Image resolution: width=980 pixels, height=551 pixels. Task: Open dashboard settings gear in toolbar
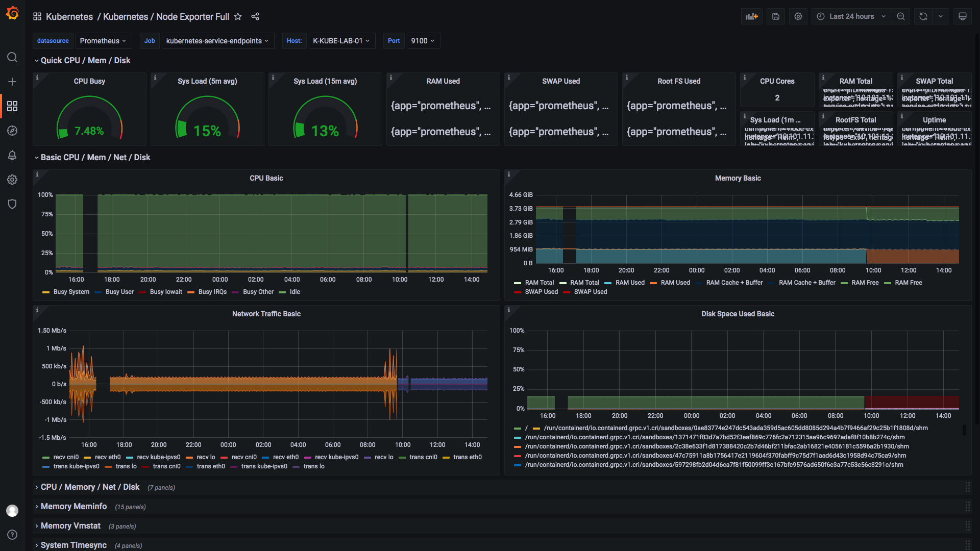(x=798, y=16)
